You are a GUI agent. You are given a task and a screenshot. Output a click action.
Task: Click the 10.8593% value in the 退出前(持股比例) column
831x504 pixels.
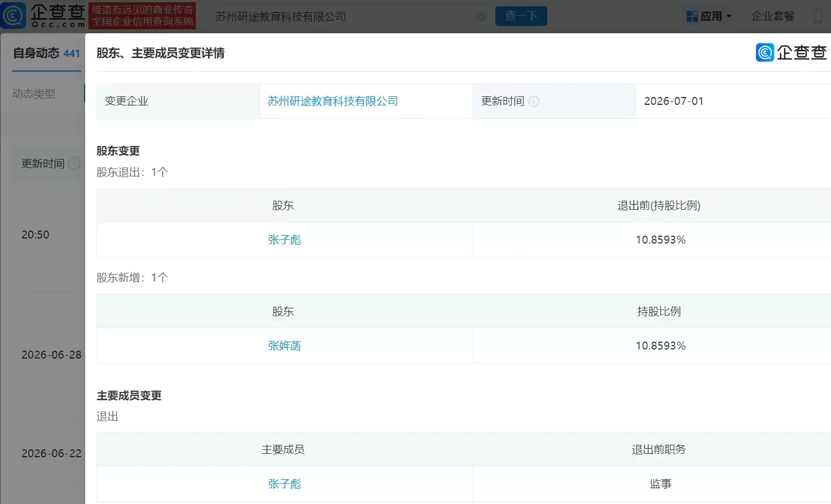(661, 240)
